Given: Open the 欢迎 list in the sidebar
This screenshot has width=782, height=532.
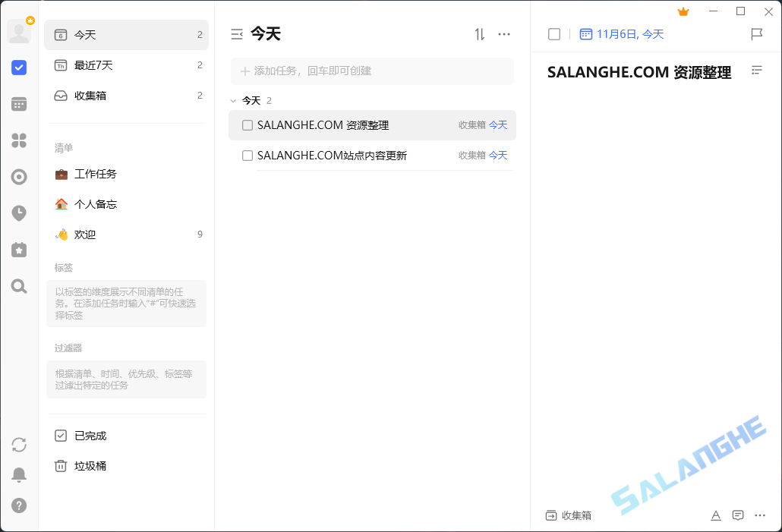Looking at the screenshot, I should (x=87, y=234).
